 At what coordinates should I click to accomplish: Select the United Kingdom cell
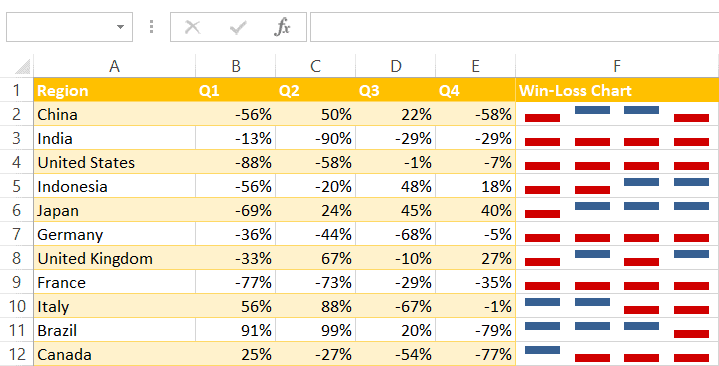(115, 258)
